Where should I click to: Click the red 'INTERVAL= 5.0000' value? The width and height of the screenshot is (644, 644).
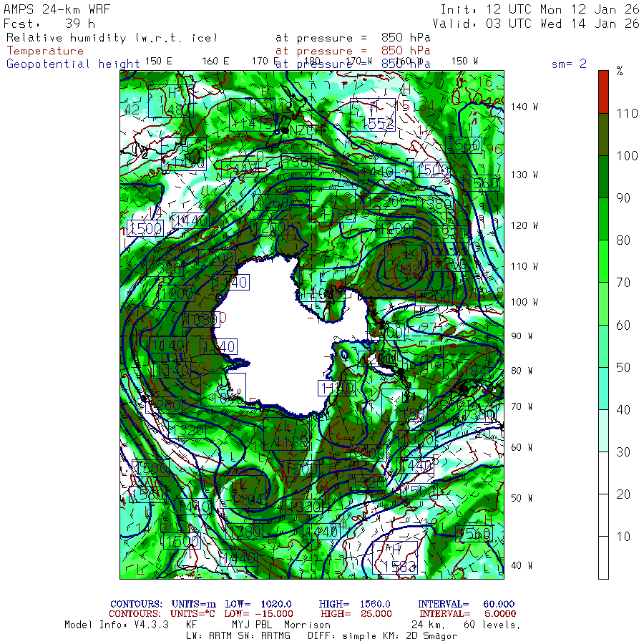click(468, 614)
